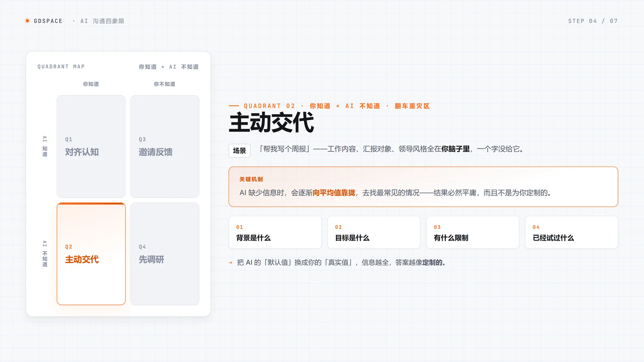Select the highlighted Q2 主动交代 quadrant card
644x362 pixels.
tap(91, 254)
